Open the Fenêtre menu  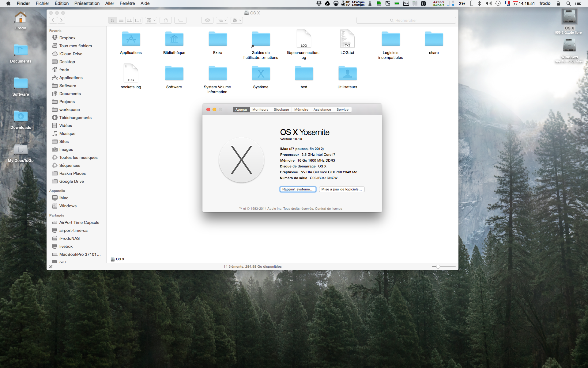[127, 3]
